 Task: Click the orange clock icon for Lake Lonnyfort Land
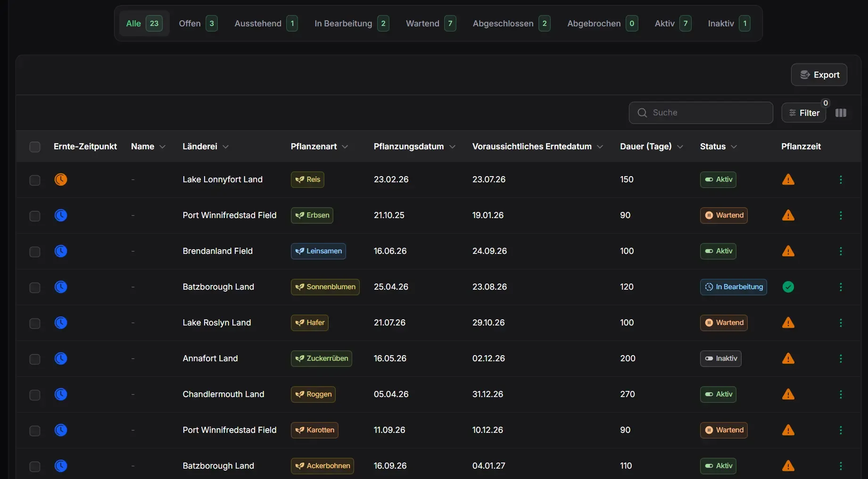pos(61,179)
